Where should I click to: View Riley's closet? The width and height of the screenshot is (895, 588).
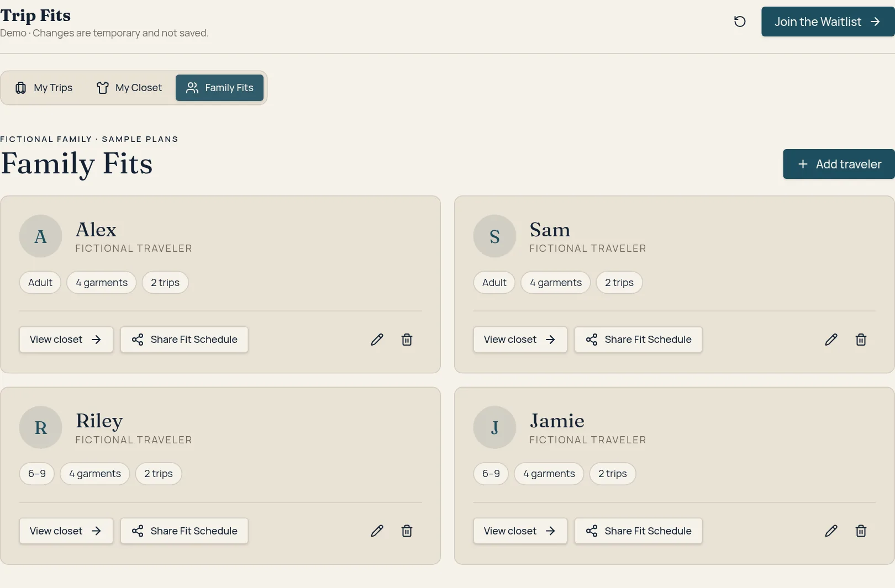tap(66, 531)
